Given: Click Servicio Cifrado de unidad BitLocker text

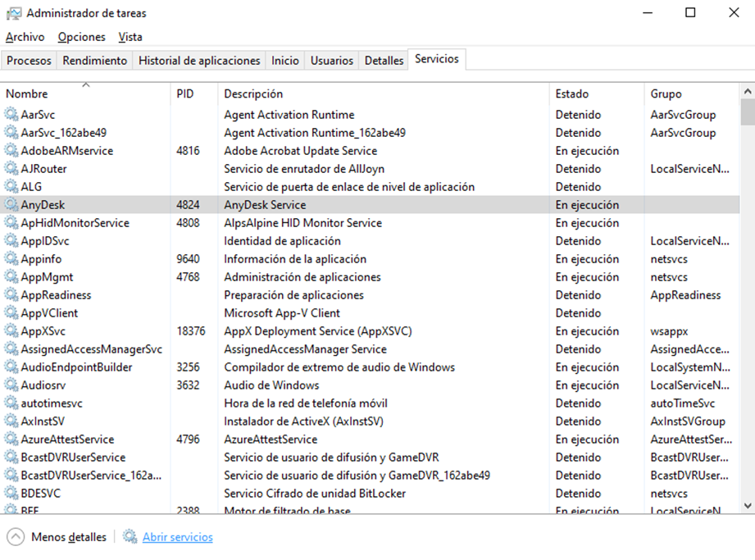Looking at the screenshot, I should coord(315,494).
